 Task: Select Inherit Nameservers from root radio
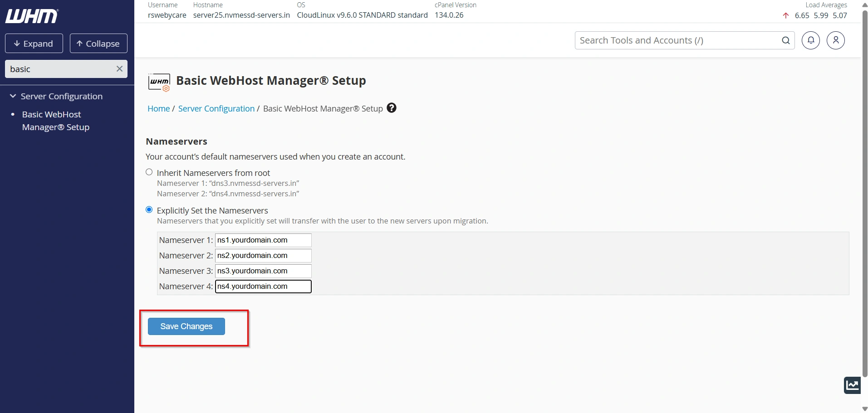[x=149, y=172]
